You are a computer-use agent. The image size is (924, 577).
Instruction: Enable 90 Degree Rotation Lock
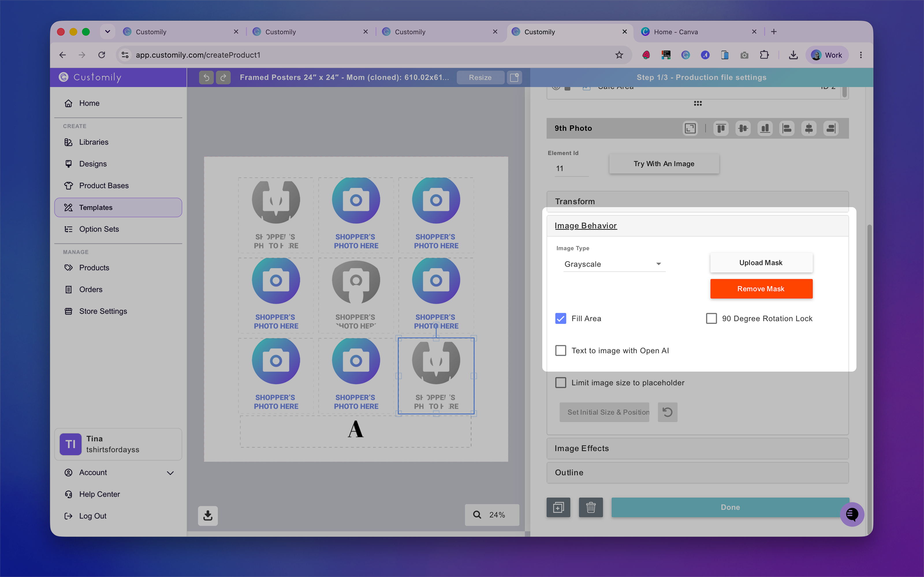tap(711, 318)
